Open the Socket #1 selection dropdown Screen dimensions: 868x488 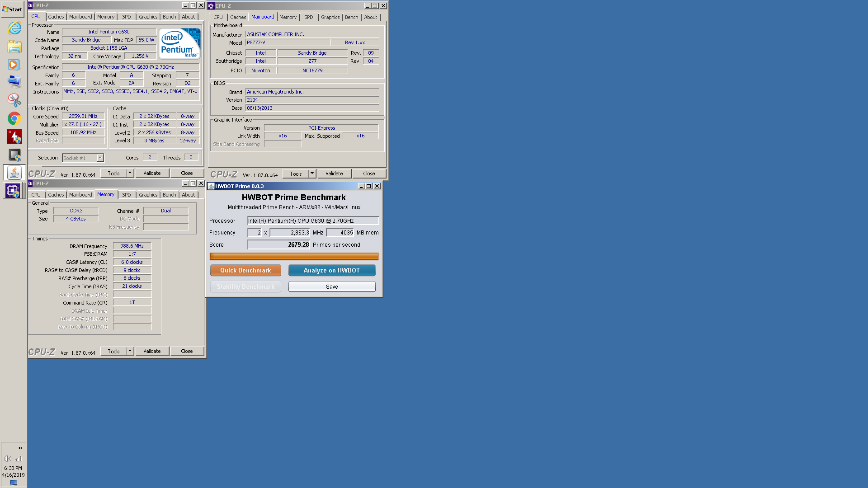click(x=100, y=158)
